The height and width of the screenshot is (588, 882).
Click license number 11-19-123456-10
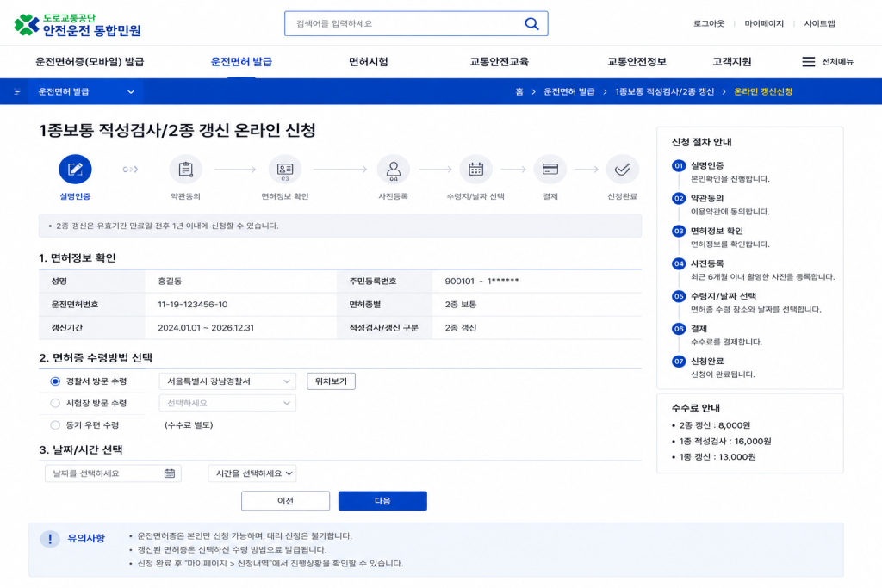192,304
